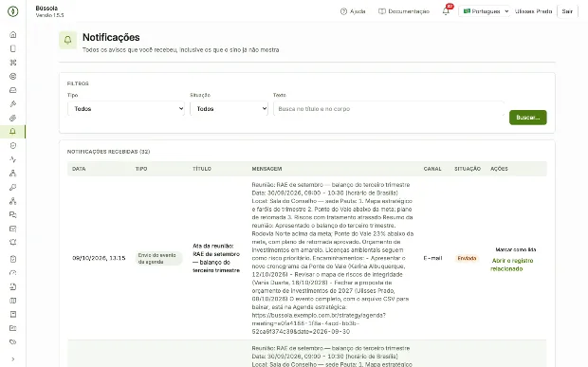Open the tags sidebar icon

click(12, 342)
